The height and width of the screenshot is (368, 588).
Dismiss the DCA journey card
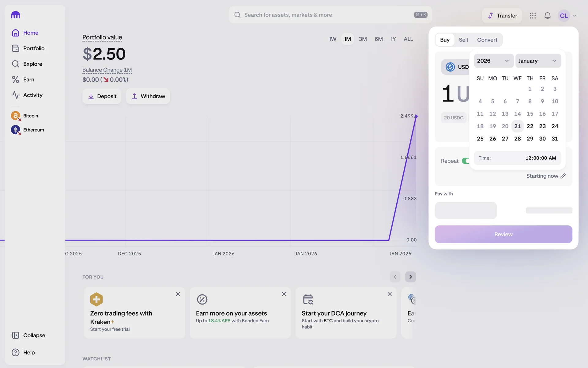(390, 294)
